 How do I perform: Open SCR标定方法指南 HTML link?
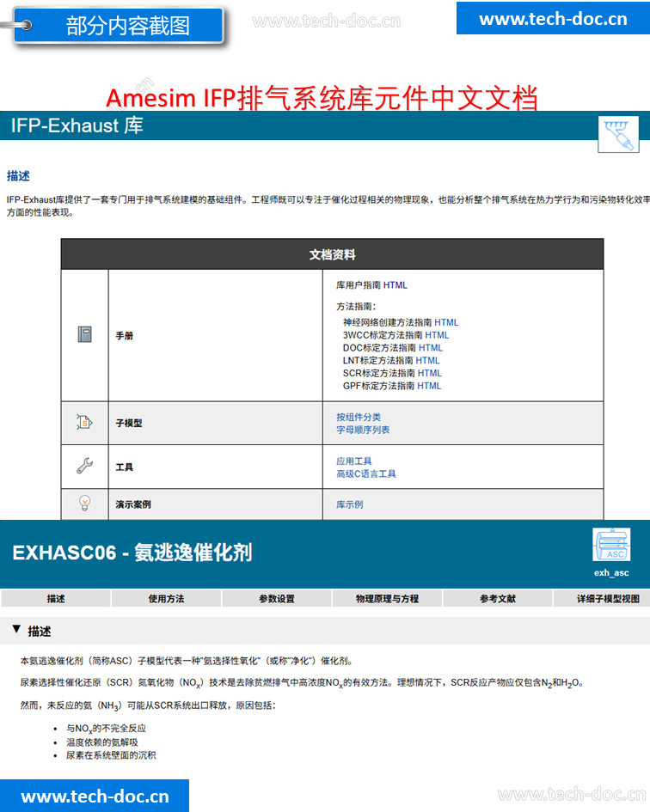(430, 373)
